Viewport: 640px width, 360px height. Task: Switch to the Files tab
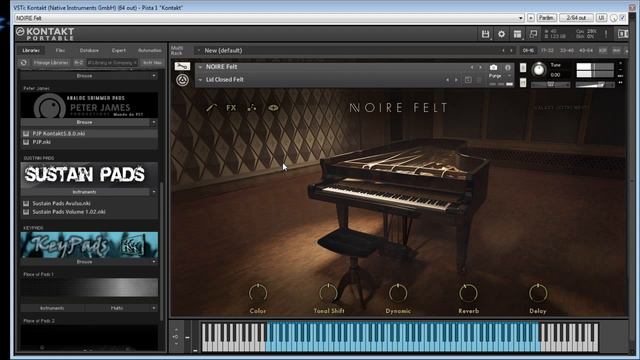tap(60, 50)
